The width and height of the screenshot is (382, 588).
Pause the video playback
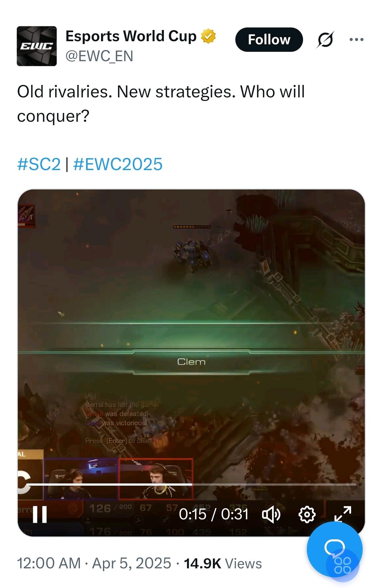[x=40, y=515]
